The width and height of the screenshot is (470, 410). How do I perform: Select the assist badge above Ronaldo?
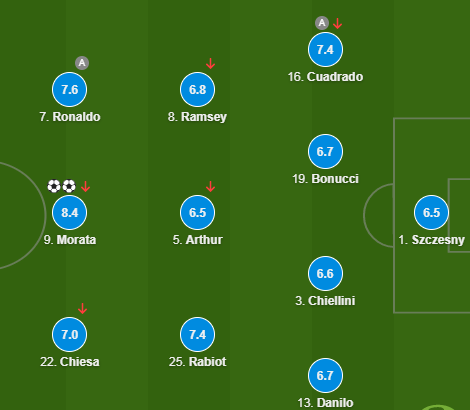coord(82,63)
